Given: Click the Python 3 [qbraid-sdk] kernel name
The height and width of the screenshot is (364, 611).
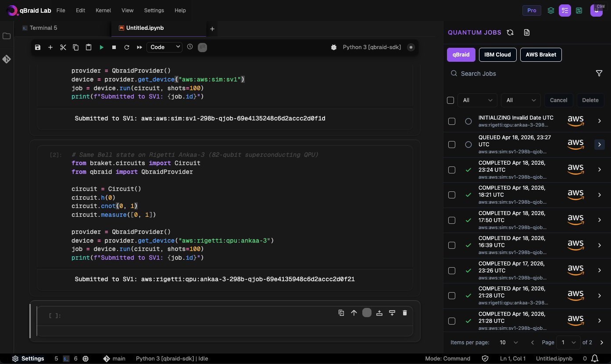Looking at the screenshot, I should [x=372, y=47].
